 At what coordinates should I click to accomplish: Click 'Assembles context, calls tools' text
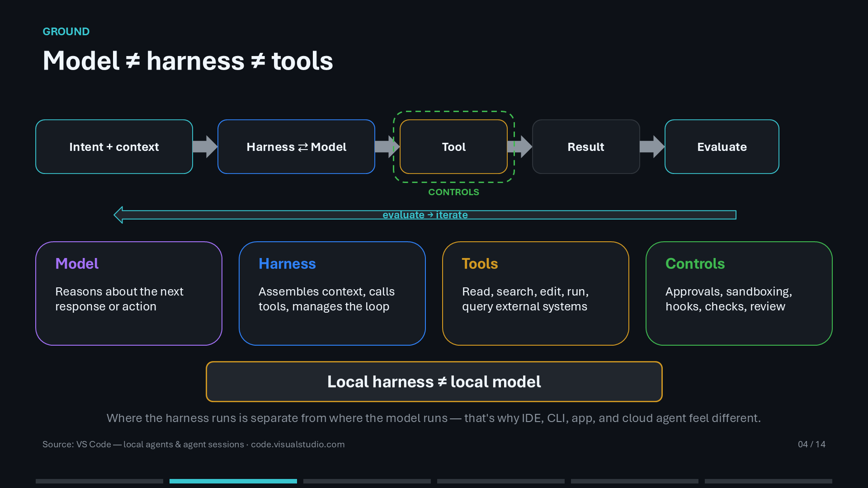point(326,299)
